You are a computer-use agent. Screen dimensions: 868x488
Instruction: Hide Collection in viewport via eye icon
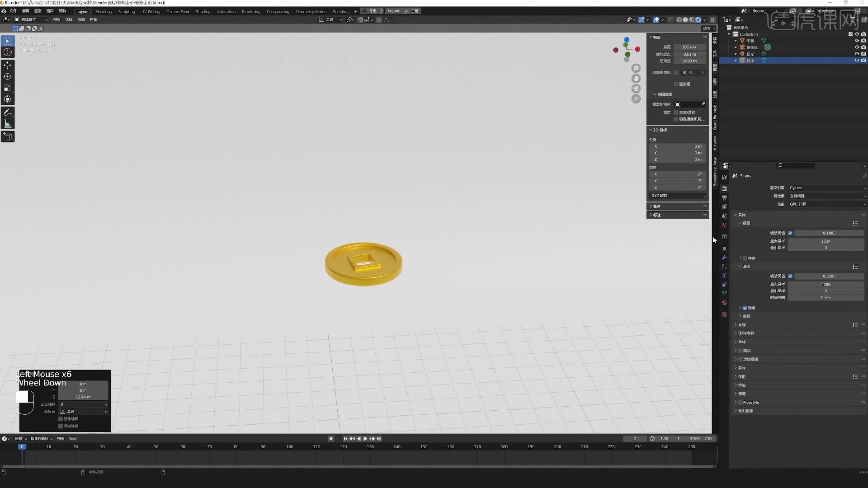tap(857, 34)
